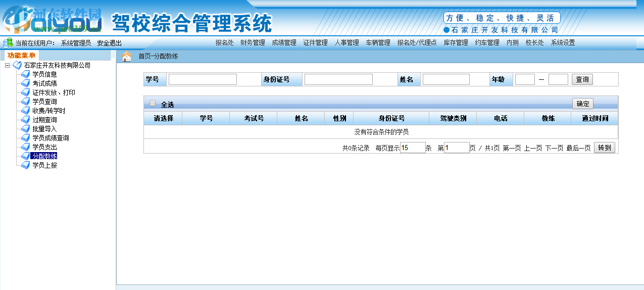Screen dimensions: 644x290
Task: Click the book icon beside 考试成绩
Action: click(x=25, y=83)
